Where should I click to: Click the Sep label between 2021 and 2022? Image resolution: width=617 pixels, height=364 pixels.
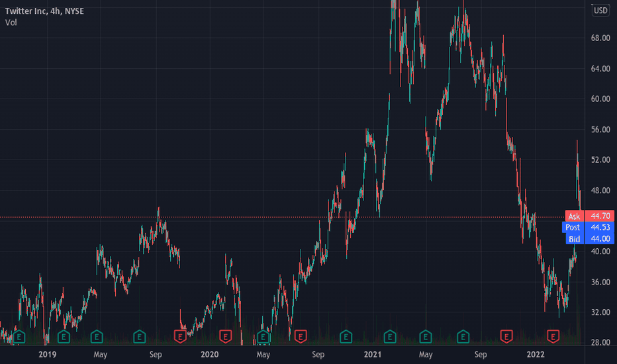(x=481, y=355)
